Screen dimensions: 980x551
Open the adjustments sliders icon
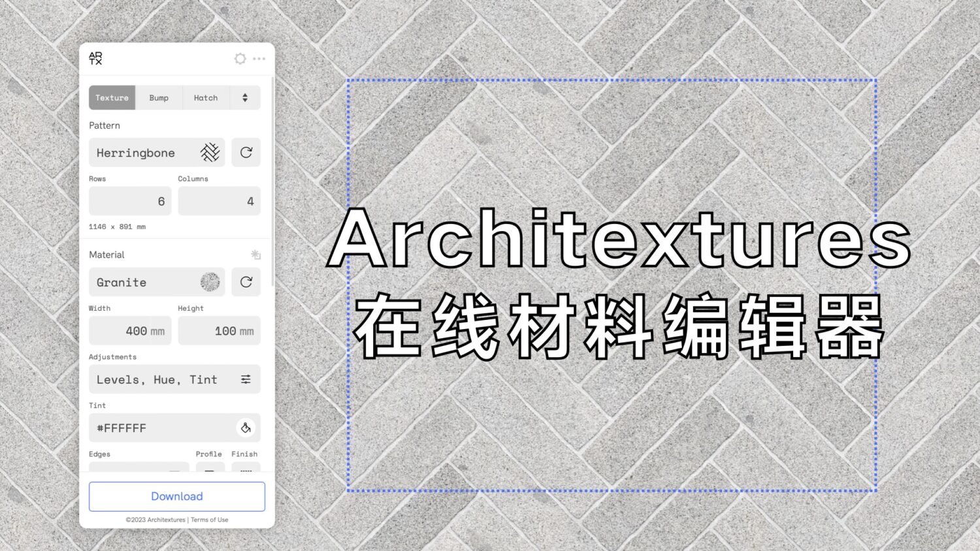tap(246, 379)
